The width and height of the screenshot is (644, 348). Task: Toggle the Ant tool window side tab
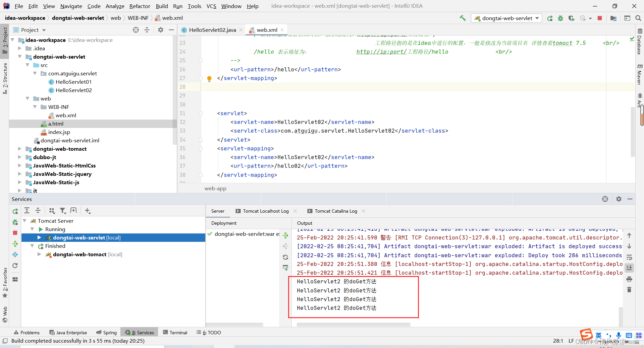click(x=640, y=100)
